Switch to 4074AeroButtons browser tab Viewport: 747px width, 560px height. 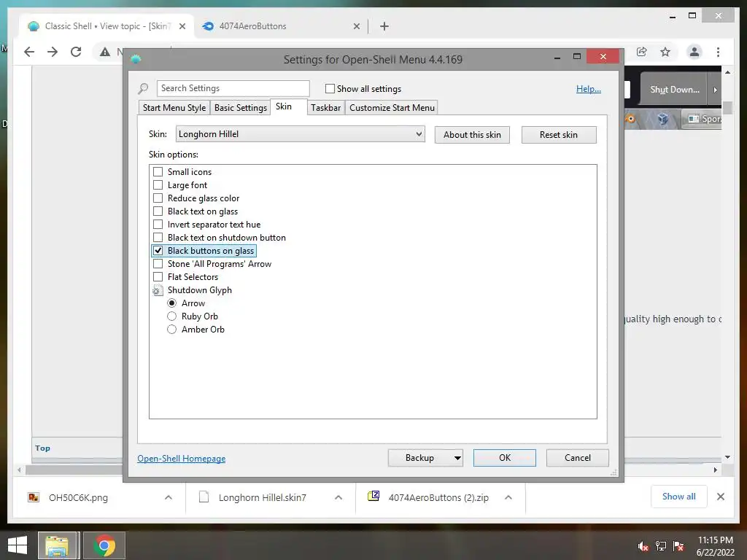click(281, 26)
